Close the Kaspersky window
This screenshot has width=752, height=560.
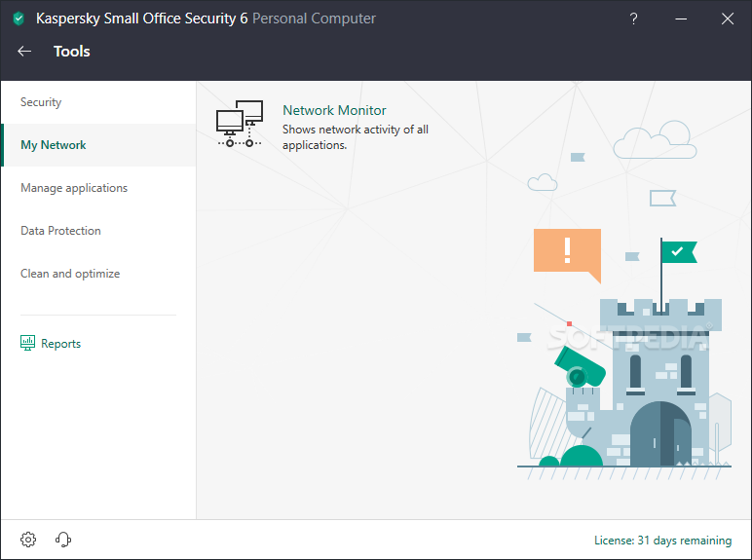coord(728,19)
